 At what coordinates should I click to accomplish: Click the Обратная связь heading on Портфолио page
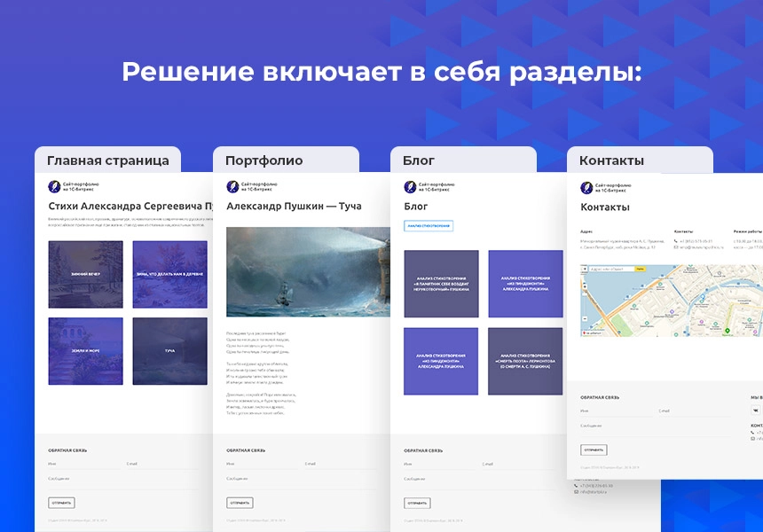click(246, 450)
